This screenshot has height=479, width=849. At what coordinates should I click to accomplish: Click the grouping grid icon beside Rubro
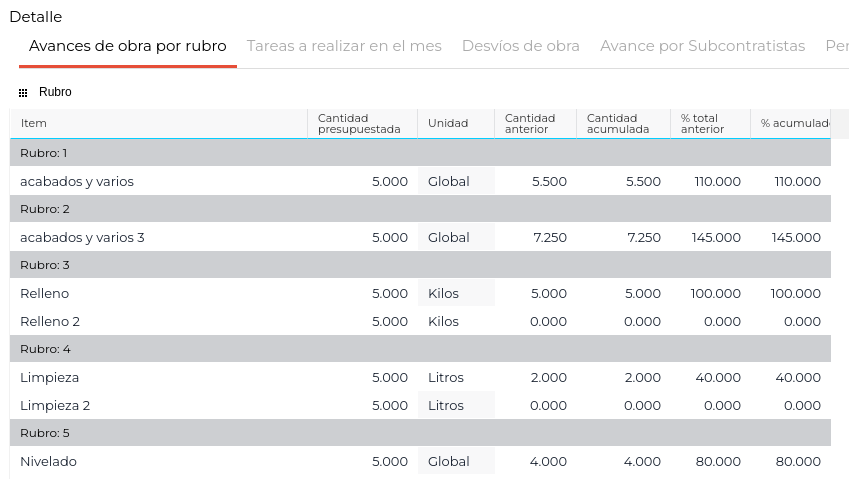pyautogui.click(x=23, y=92)
